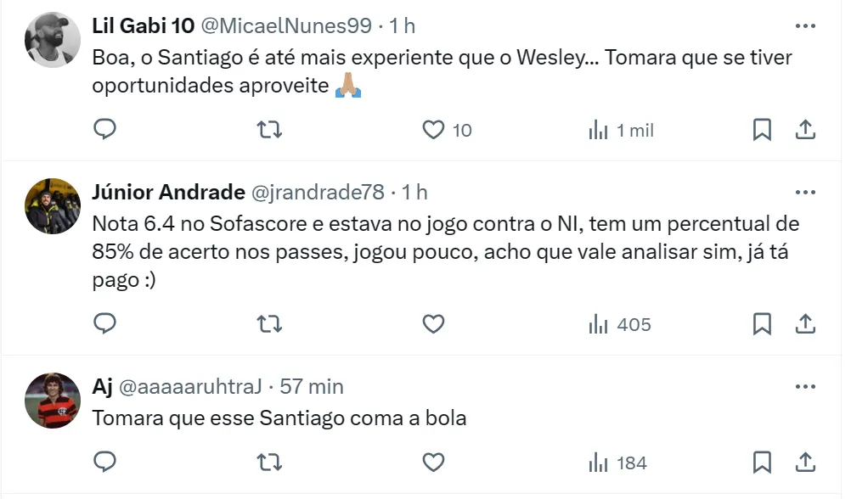The width and height of the screenshot is (868, 499).
Task: Open the @MicaelNunes99 profile handle
Action: tap(285, 25)
